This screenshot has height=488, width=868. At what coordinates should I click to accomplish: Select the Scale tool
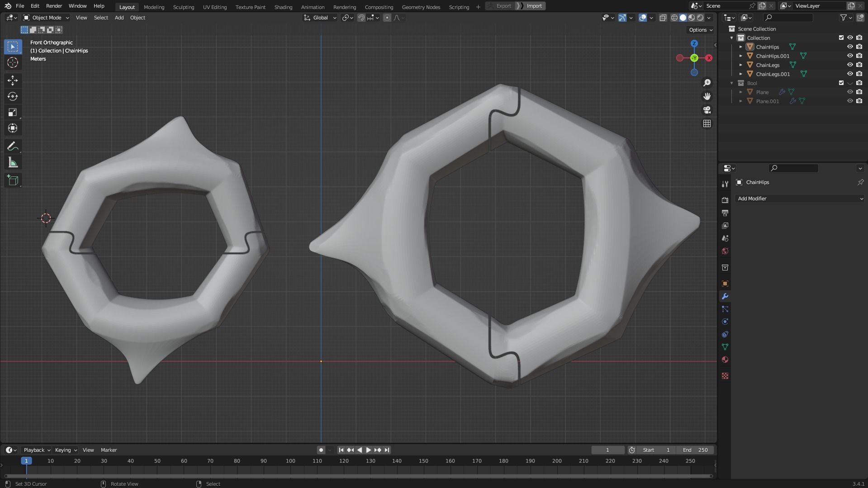[x=13, y=112]
